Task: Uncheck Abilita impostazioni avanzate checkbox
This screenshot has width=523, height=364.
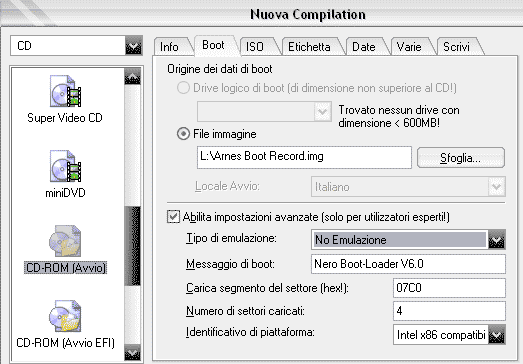Action: pos(173,217)
